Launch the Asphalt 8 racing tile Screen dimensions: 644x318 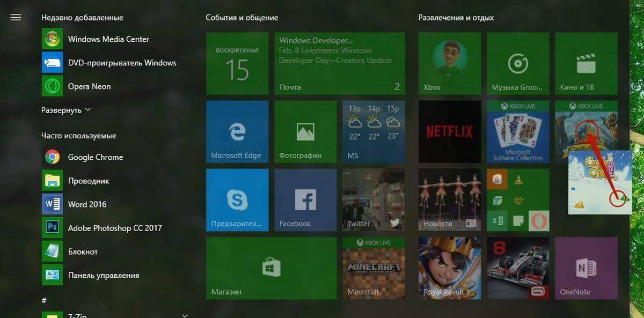pos(518,268)
